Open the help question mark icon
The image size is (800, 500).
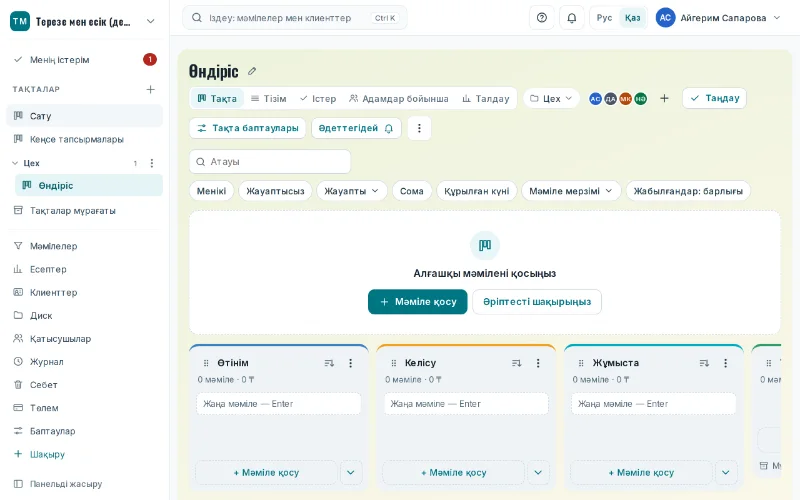coord(542,18)
